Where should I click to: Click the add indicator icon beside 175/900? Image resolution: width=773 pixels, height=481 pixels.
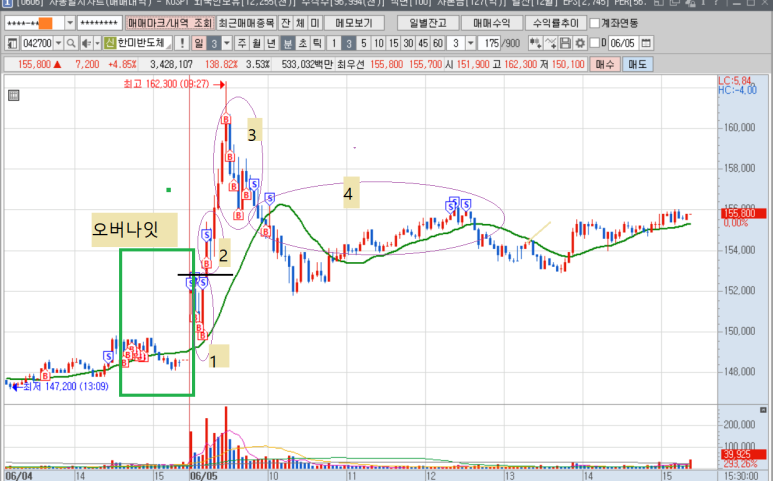535,43
